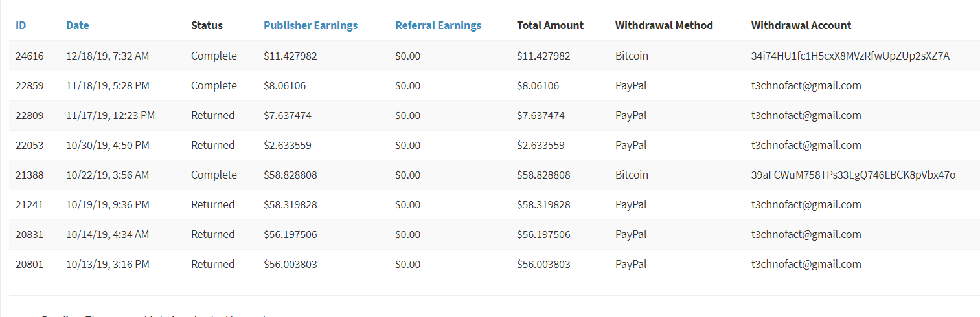
Task: Click the Status column header
Action: tap(207, 26)
